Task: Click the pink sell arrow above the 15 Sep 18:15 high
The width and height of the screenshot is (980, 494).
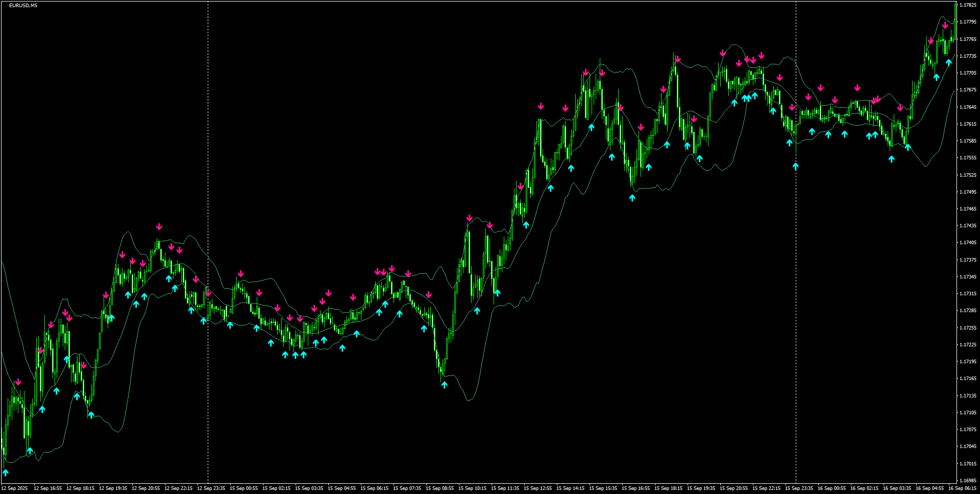Action: (x=677, y=59)
